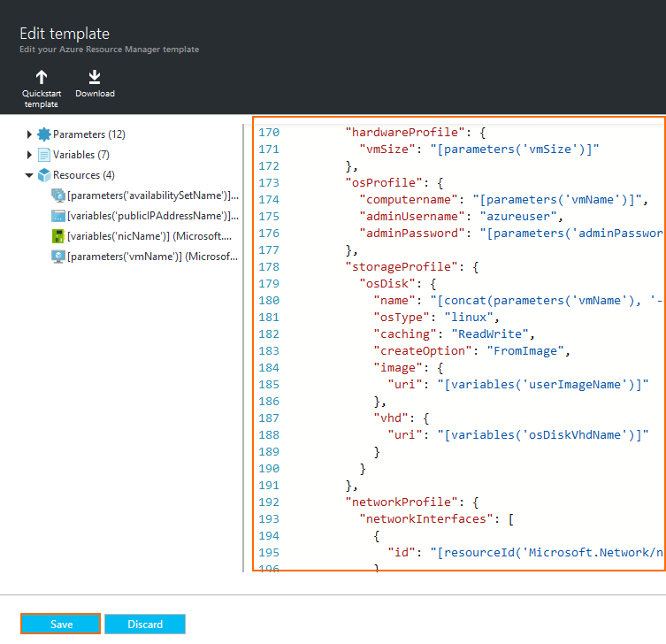
Task: Click the "FromImage" createOption value
Action: point(525,351)
